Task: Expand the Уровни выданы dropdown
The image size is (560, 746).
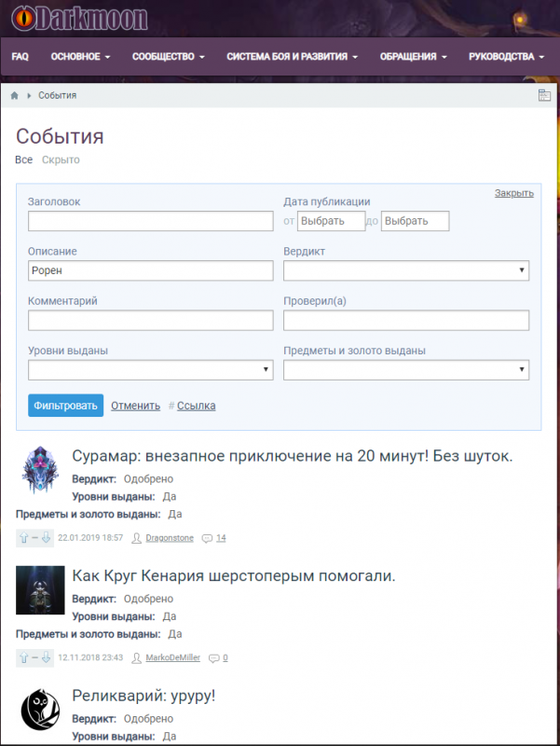Action: (150, 370)
